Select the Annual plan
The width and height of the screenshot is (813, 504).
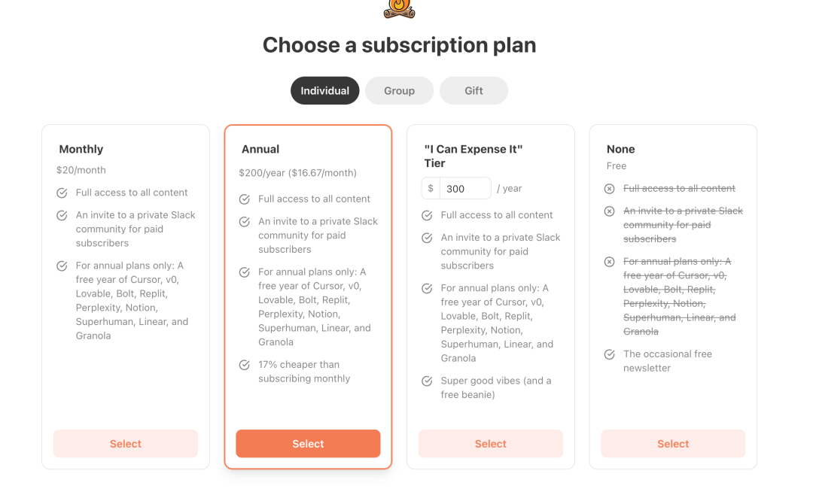[x=308, y=444]
